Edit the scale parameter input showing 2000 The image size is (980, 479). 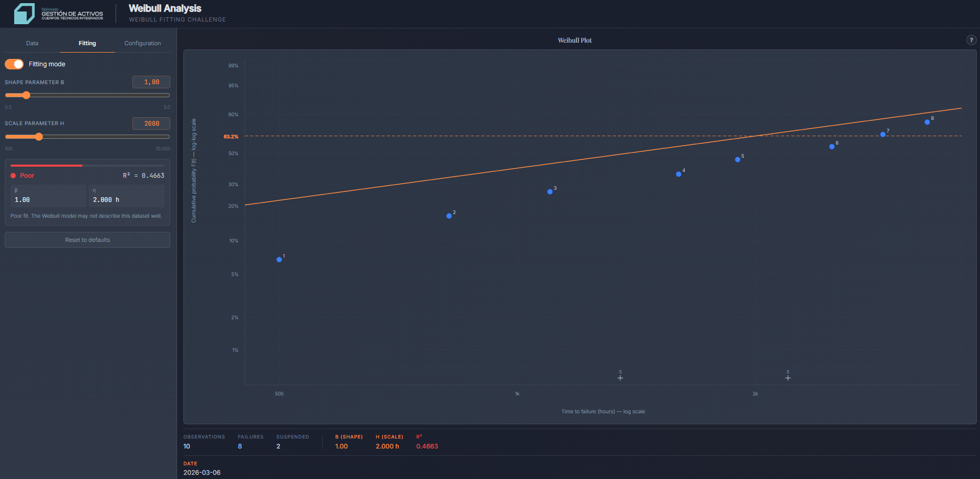click(x=151, y=124)
